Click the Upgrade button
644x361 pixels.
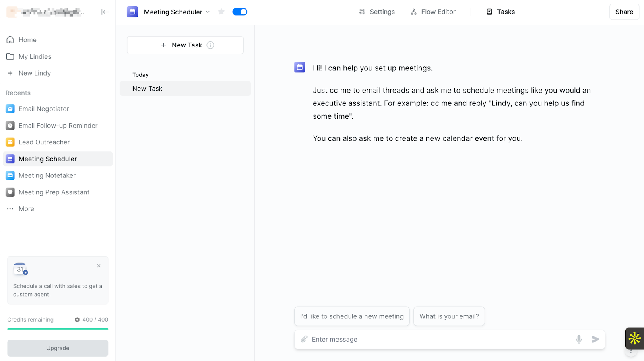click(58, 348)
